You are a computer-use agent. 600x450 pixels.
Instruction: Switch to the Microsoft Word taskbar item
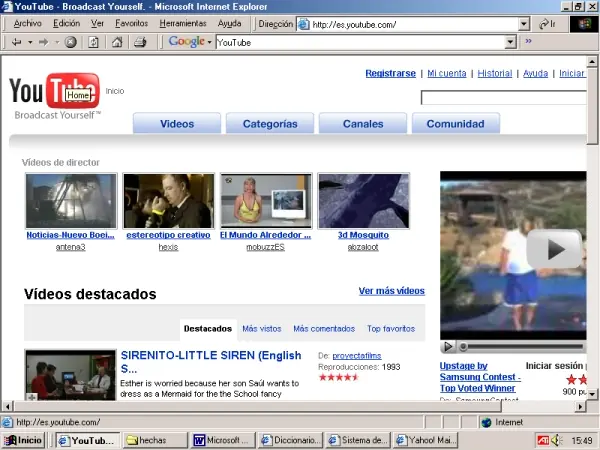(x=223, y=440)
